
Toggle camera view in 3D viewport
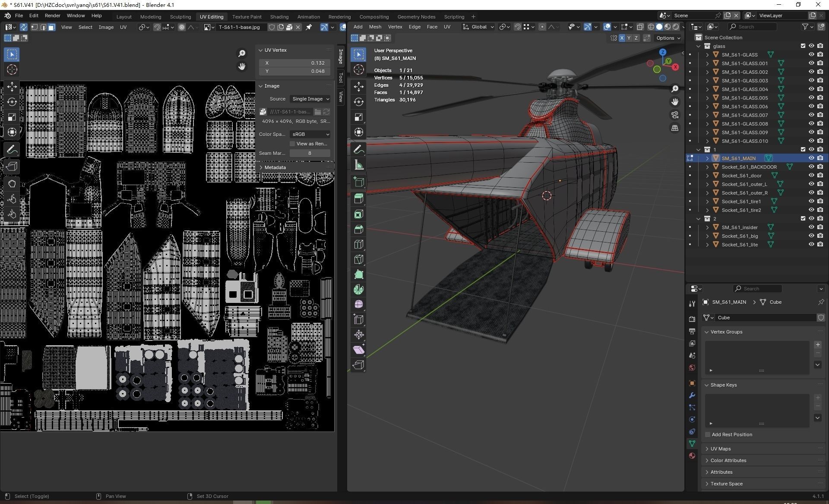(675, 115)
